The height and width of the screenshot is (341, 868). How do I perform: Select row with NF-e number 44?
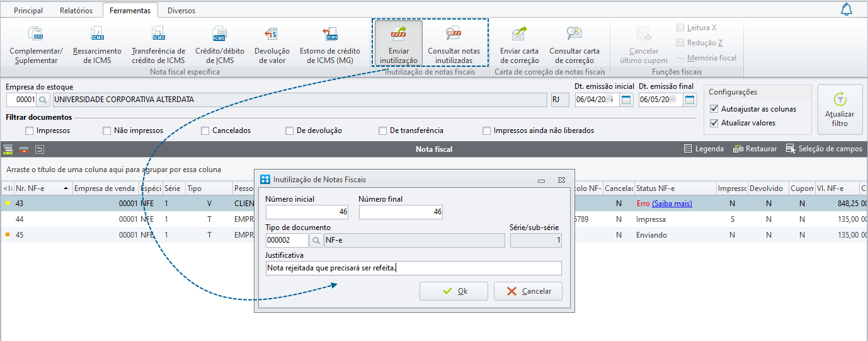(x=434, y=219)
